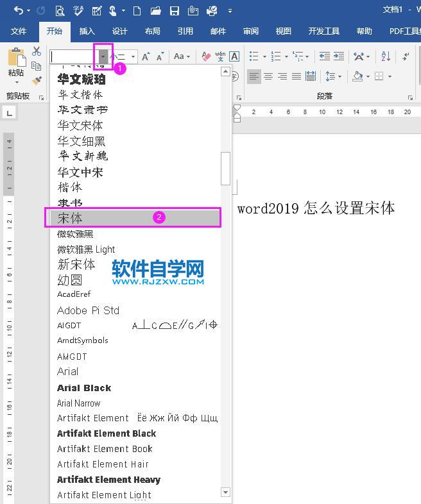This screenshot has width=421, height=504.
Task: Click the large Paste clipboard icon
Action: point(17,57)
